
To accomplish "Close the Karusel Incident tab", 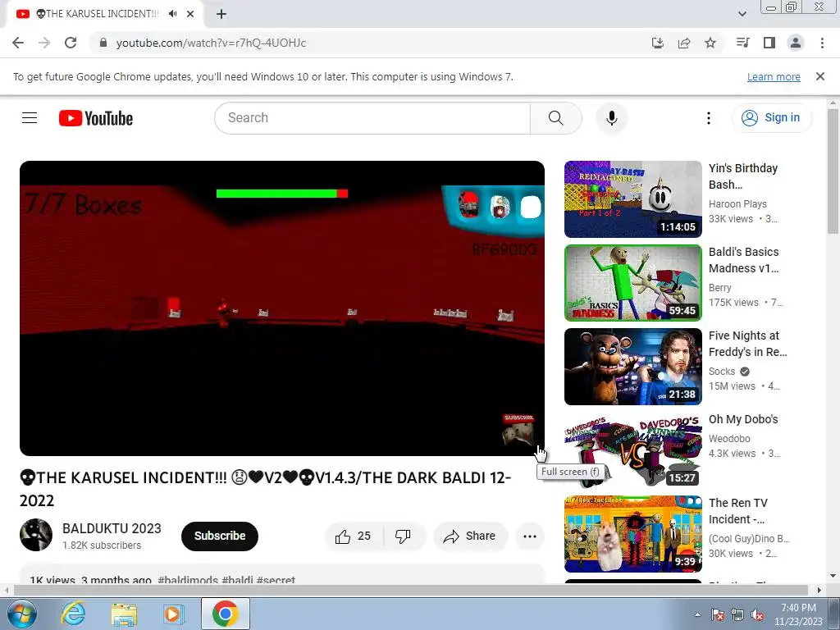I will pos(190,14).
